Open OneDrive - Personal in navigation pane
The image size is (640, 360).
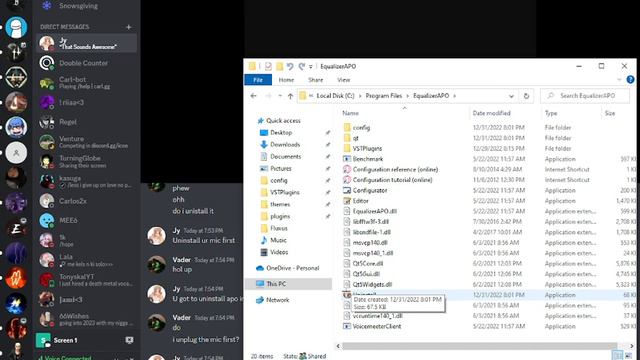(x=292, y=268)
